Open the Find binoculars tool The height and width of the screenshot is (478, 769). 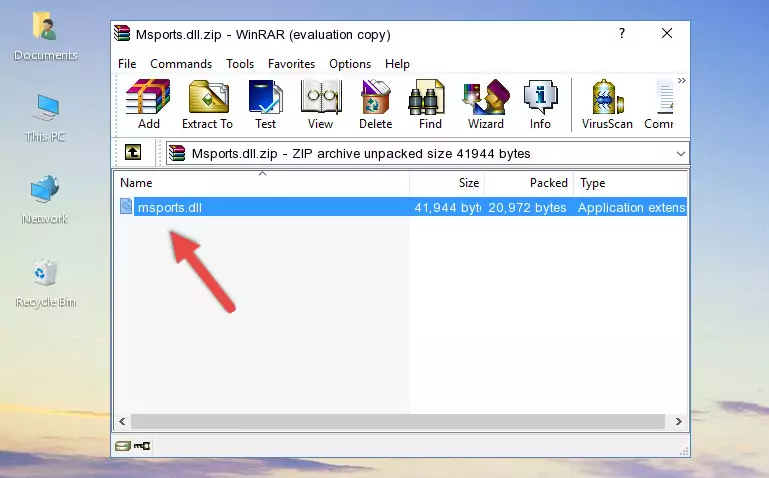430,104
